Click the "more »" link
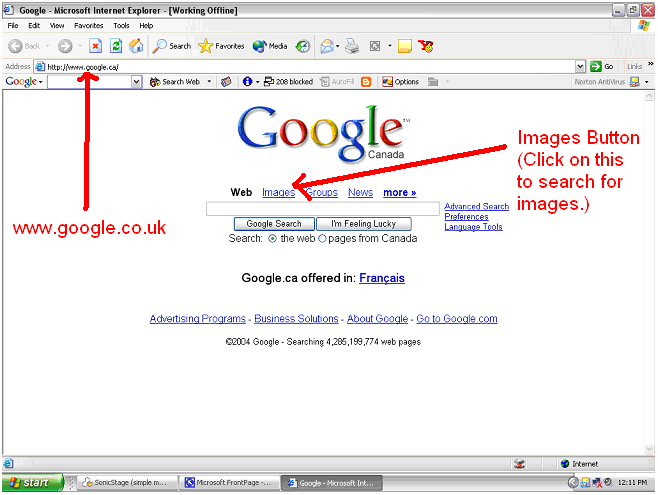658x495 pixels. tap(400, 192)
